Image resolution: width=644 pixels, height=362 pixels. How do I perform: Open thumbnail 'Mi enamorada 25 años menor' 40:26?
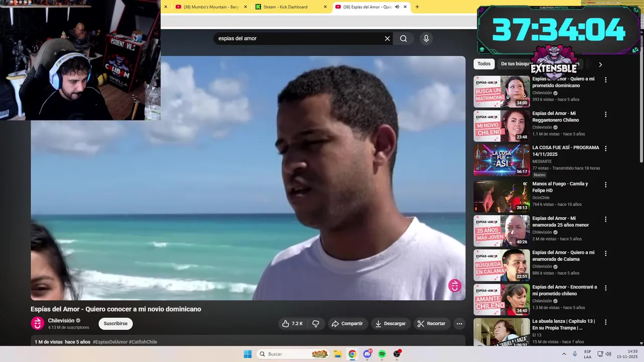click(502, 231)
